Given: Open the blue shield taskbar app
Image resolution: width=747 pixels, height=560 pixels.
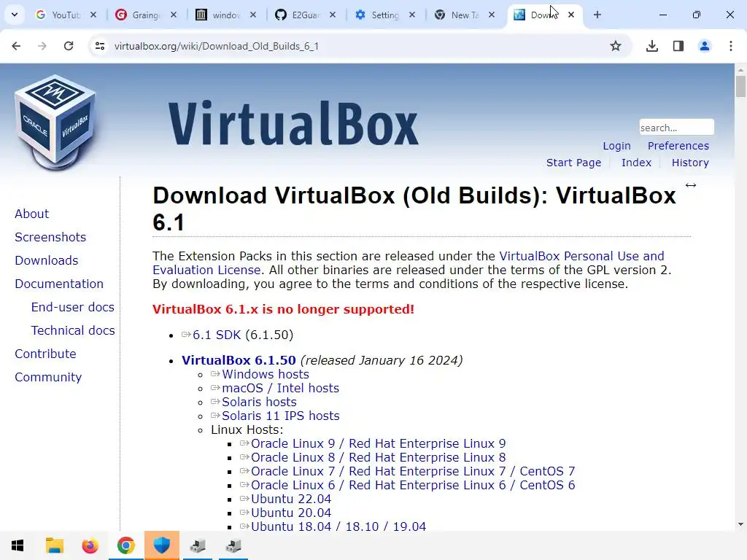Looking at the screenshot, I should tap(162, 545).
